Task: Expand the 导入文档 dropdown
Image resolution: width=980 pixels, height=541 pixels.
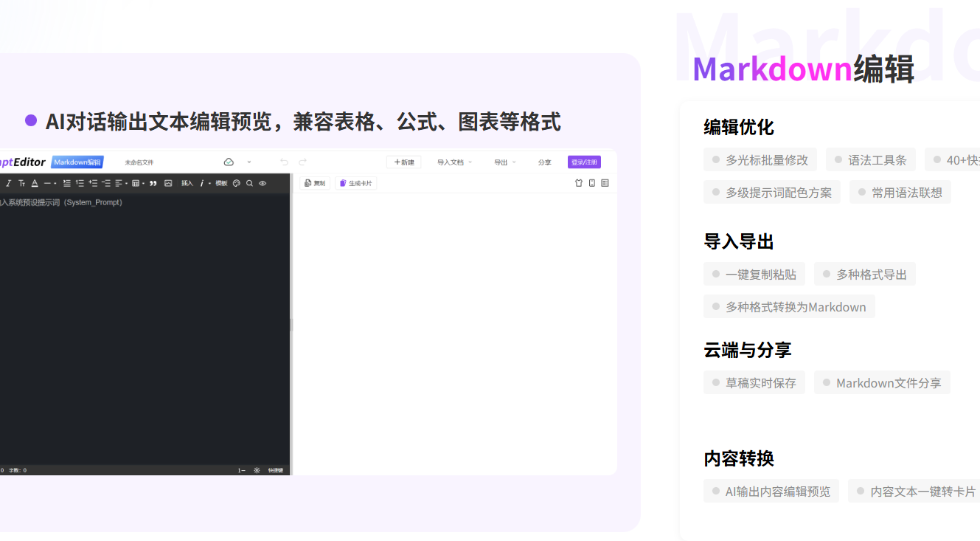Action: point(454,162)
